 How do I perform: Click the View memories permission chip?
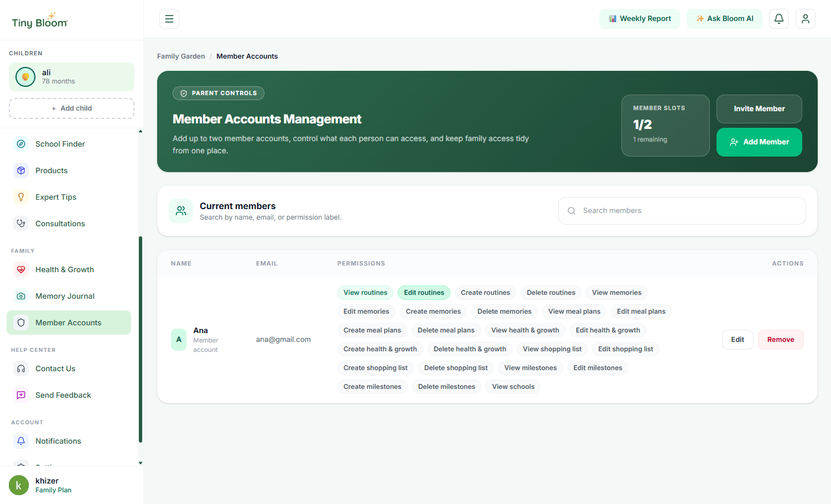[x=617, y=293]
